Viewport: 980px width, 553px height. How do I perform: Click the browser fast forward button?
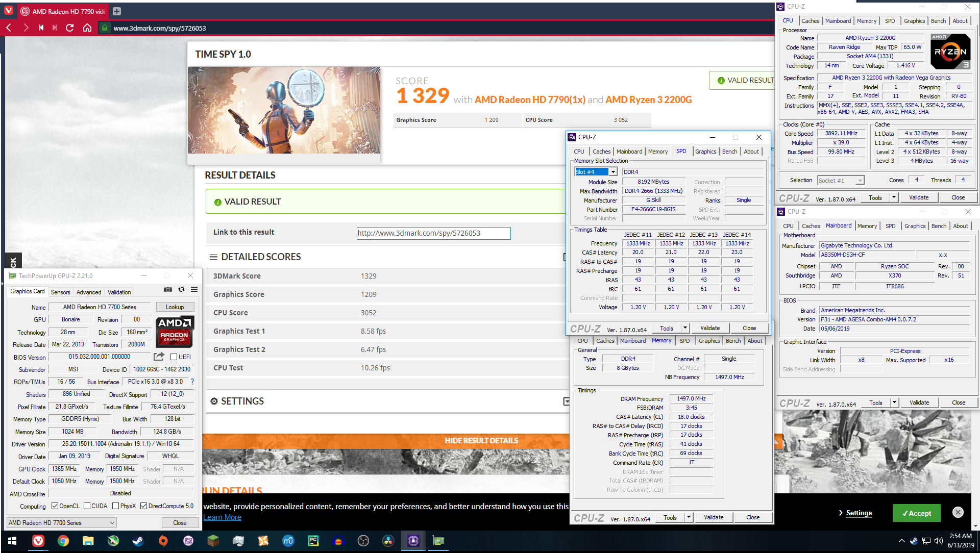coord(55,28)
